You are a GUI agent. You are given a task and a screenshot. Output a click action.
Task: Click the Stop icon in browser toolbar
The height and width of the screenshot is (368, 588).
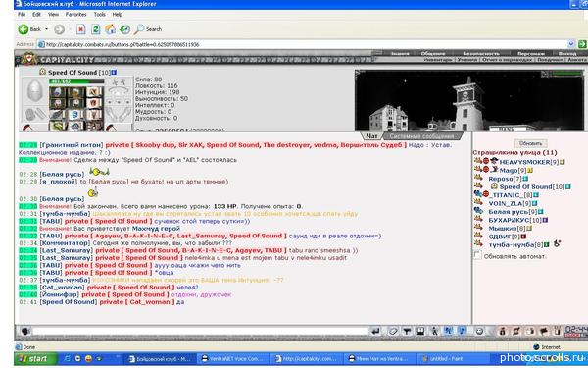tap(81, 29)
